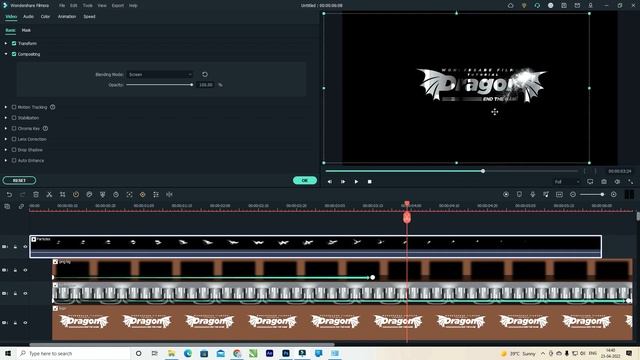Image resolution: width=640 pixels, height=360 pixels.
Task: Open the preview display settings monitor icon
Action: point(590,182)
